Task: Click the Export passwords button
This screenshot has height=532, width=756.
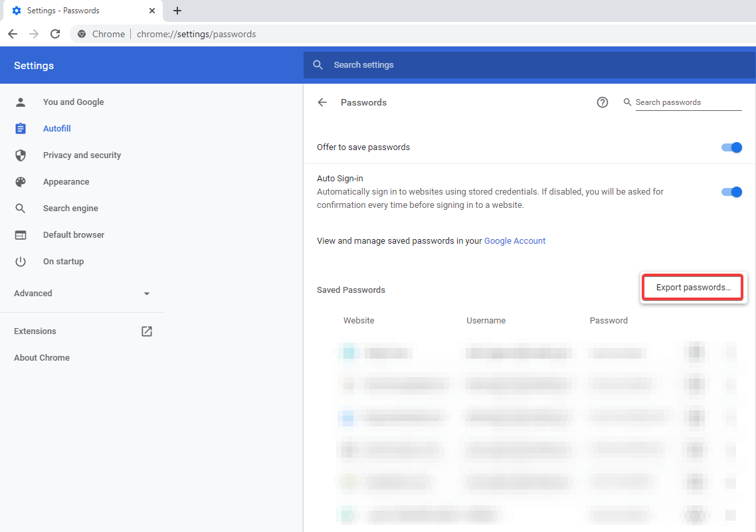Action: pyautogui.click(x=692, y=287)
